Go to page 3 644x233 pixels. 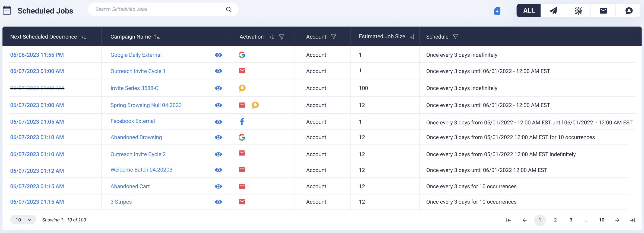pos(571,220)
